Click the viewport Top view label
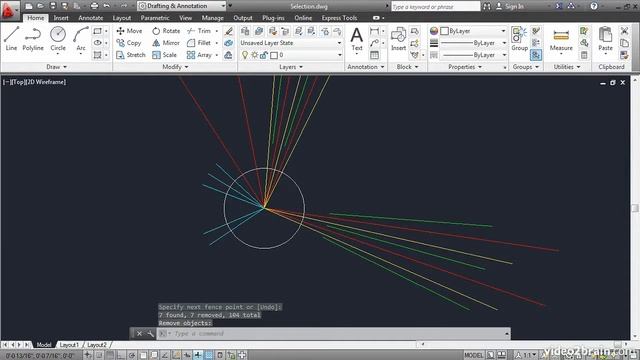 click(x=17, y=82)
